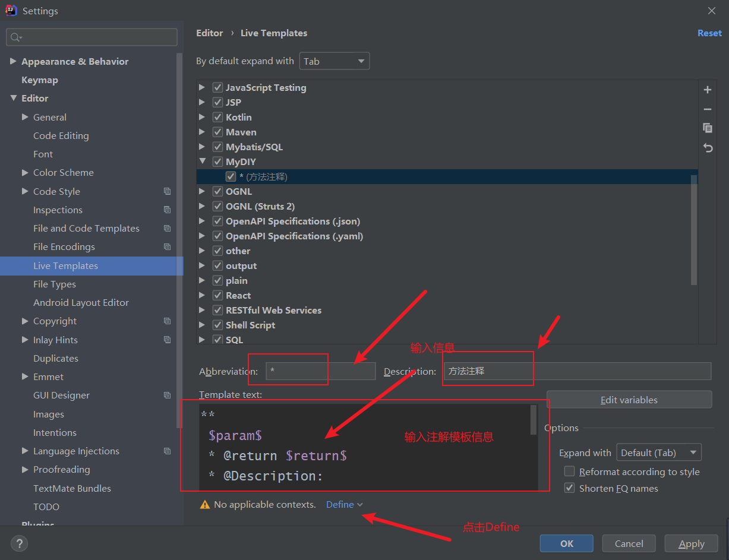Select OpenAPI Specifications (.yaml) group
729x560 pixels.
pos(294,236)
